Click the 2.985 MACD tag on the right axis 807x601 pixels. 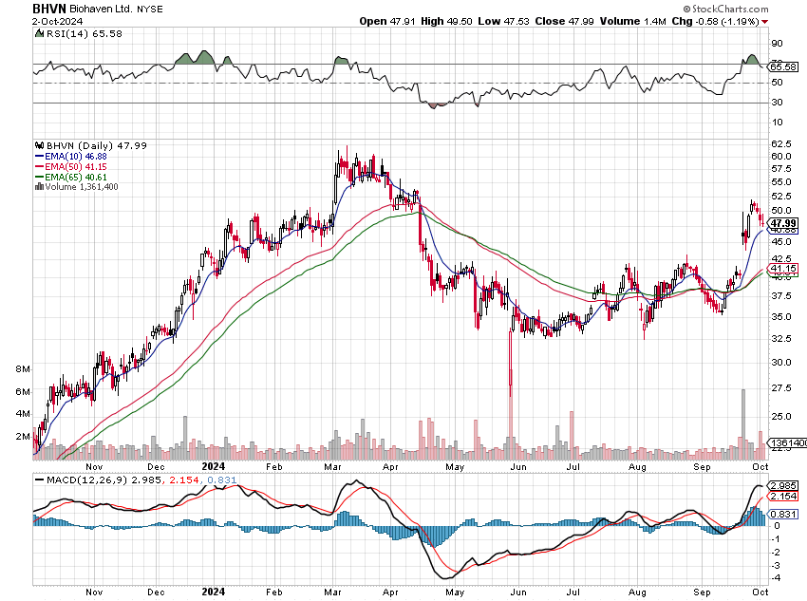783,486
